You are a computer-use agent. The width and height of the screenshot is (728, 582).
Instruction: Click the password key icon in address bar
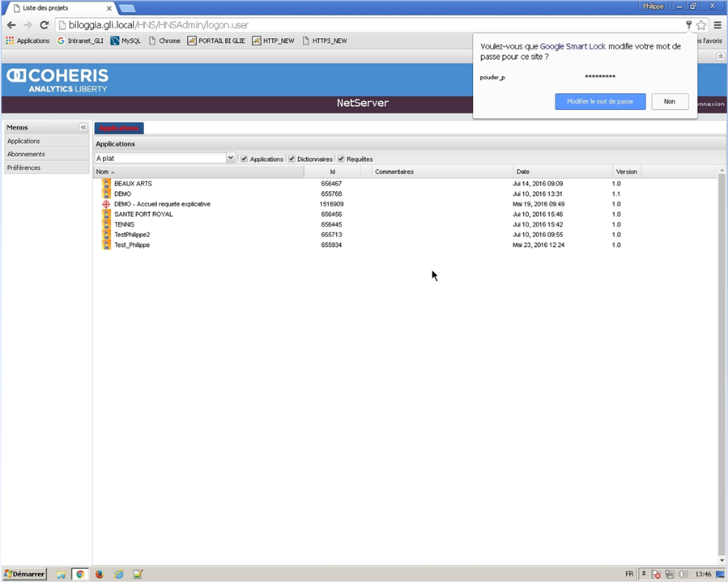tap(688, 25)
